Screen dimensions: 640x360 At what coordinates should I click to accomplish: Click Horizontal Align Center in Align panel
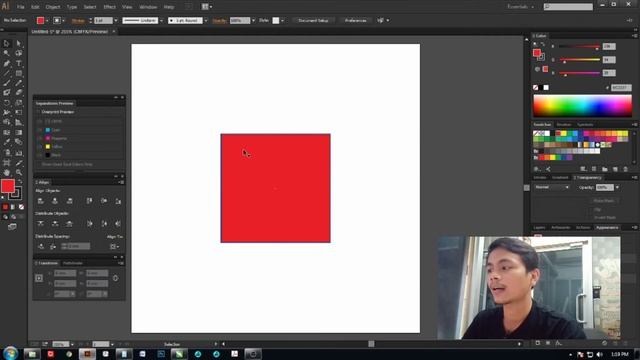tap(55, 201)
